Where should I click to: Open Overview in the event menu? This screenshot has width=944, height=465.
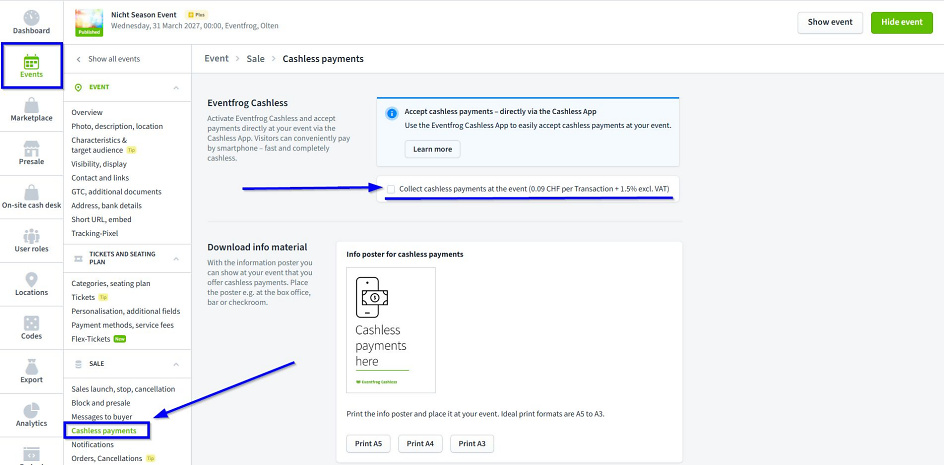pyautogui.click(x=87, y=113)
